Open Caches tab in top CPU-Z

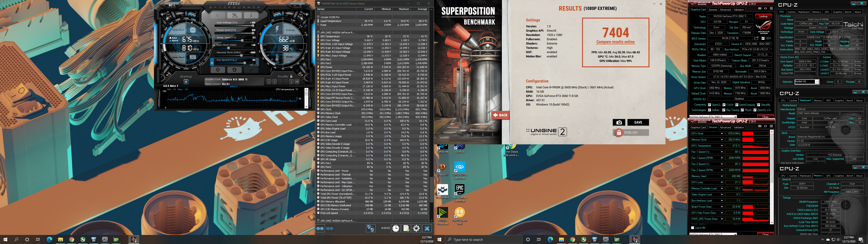pos(792,12)
